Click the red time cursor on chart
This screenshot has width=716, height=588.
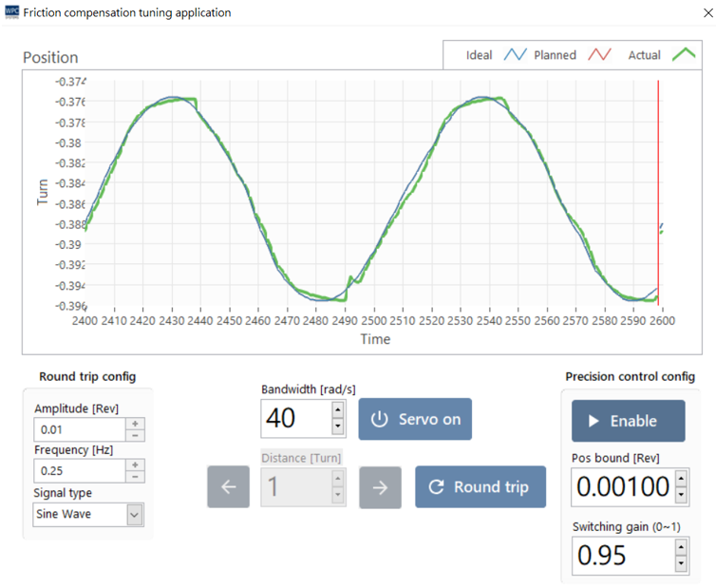point(658,190)
